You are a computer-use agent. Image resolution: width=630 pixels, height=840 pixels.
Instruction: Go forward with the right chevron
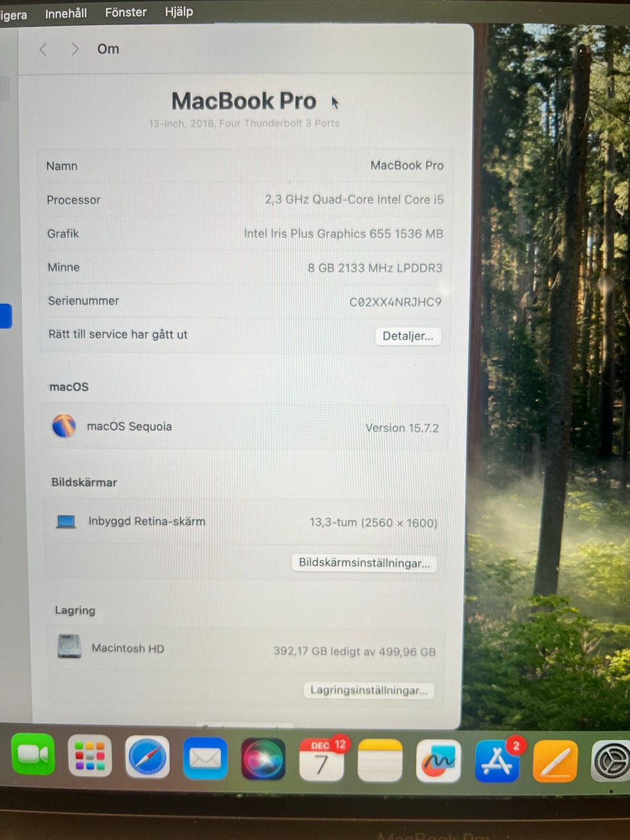(75, 49)
